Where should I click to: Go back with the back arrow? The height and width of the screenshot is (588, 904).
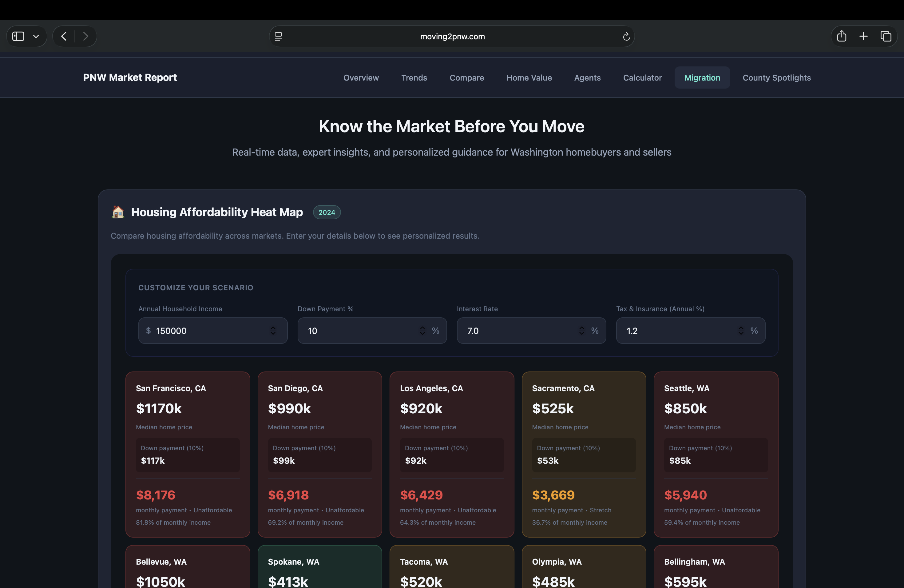(64, 37)
